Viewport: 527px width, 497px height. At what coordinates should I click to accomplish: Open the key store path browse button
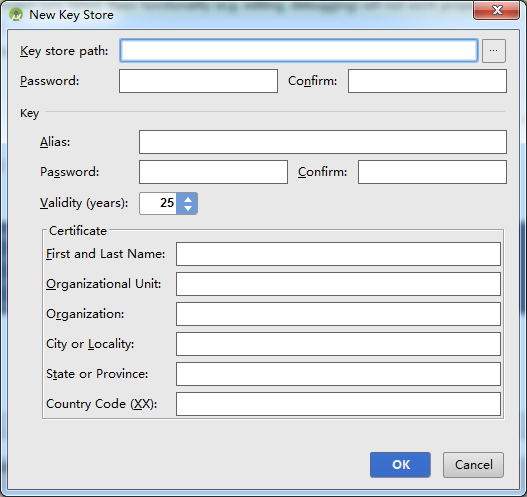tap(493, 51)
